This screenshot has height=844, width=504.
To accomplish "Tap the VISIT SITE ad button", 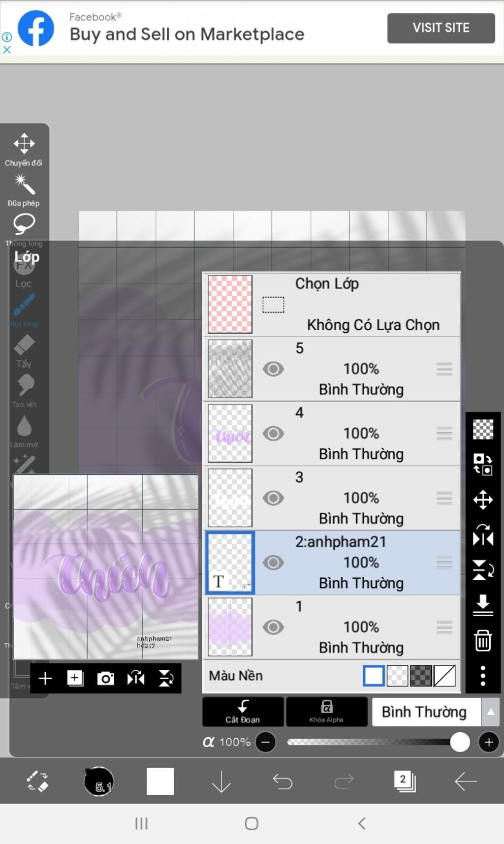I will [441, 28].
